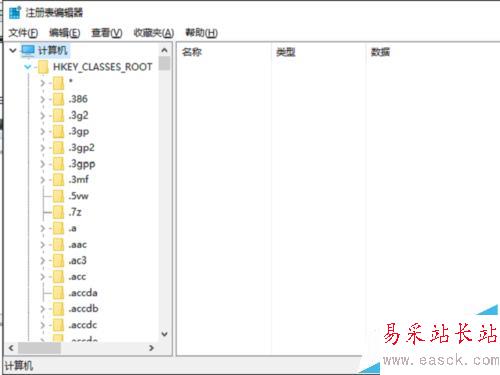Click the folder icon of * key

point(59,83)
